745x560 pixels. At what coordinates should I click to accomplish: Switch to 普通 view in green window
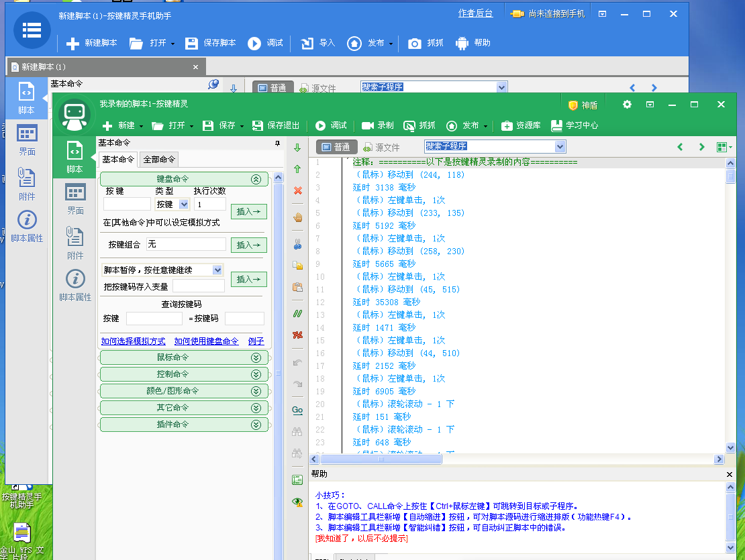[x=336, y=147]
